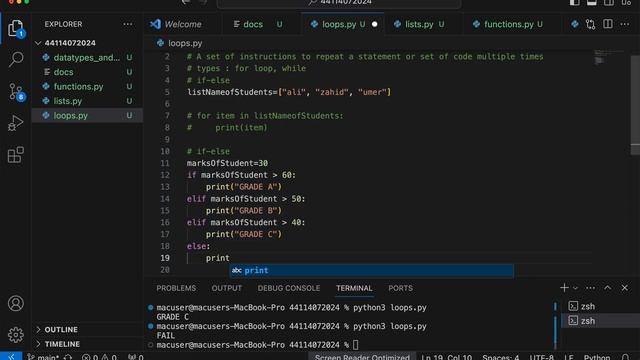Open Explorer views and more actions
The width and height of the screenshot is (640, 360).
pos(128,24)
